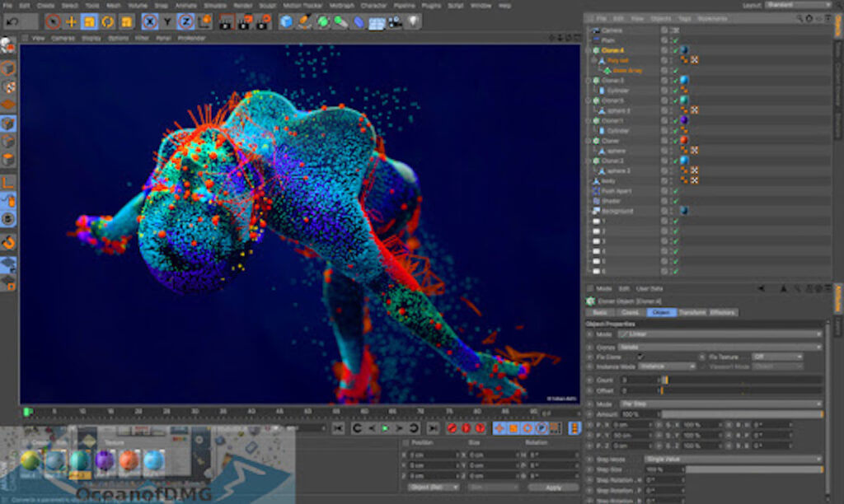Open the Step Mode dropdown

point(733,459)
